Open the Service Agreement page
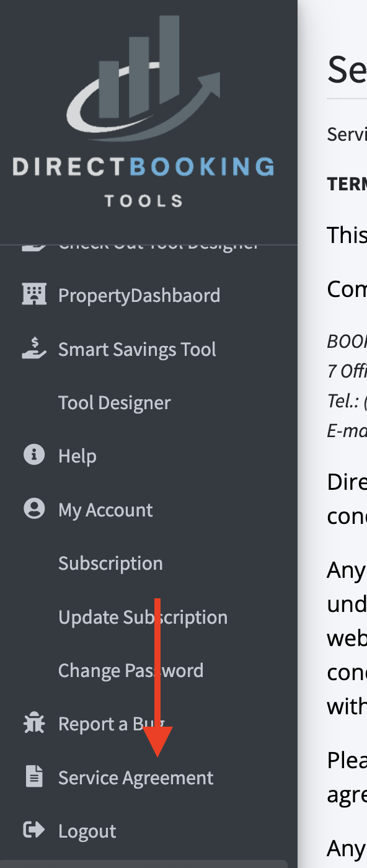The image size is (367, 868). tap(135, 776)
